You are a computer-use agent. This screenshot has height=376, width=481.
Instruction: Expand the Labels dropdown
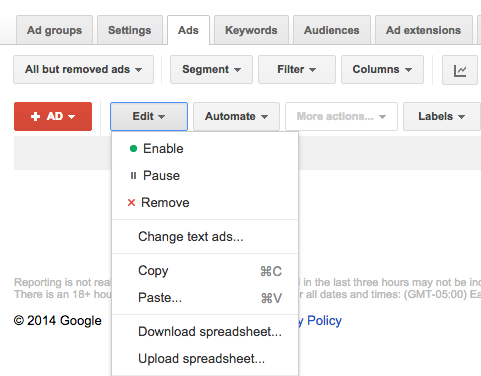442,116
